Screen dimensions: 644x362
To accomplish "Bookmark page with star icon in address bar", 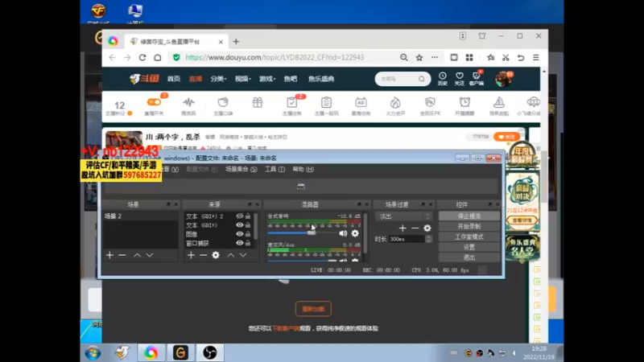I will (419, 57).
